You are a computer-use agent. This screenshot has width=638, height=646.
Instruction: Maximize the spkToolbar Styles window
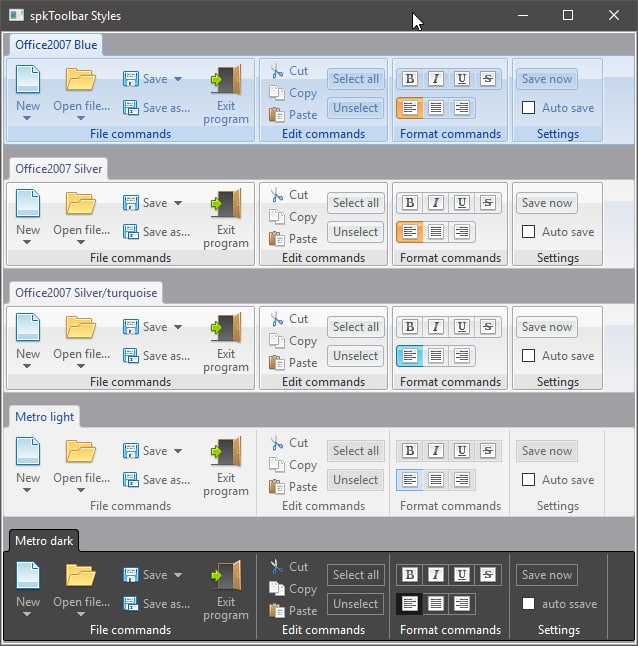(568, 15)
